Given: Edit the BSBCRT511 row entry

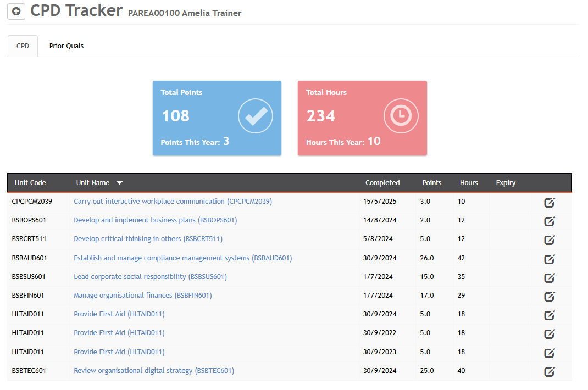Looking at the screenshot, I should coord(550,240).
